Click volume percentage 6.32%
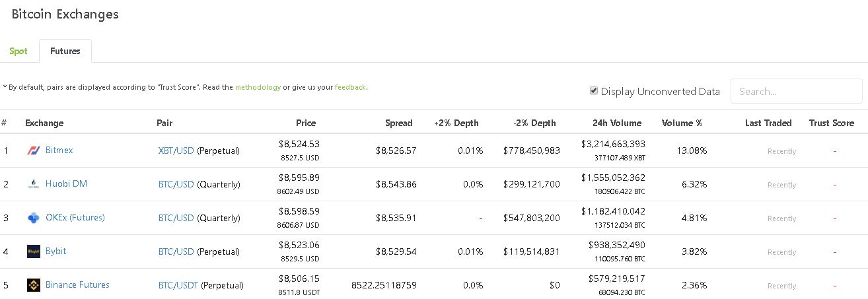The image size is (868, 299). 694,184
